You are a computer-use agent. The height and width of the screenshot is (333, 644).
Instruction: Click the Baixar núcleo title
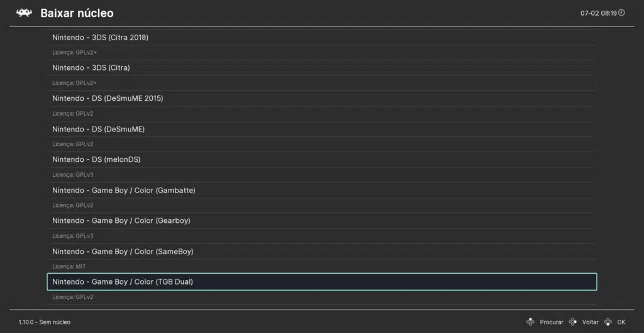(x=77, y=13)
